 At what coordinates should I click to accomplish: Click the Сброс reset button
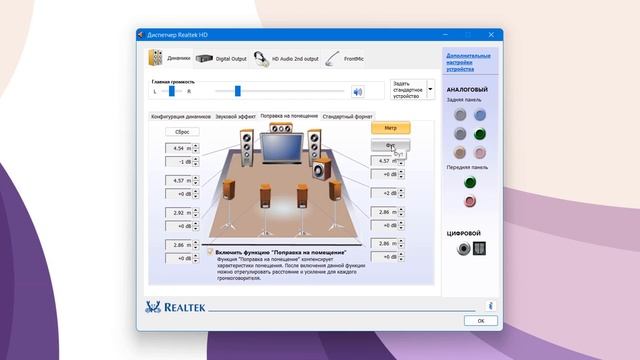coord(182,132)
